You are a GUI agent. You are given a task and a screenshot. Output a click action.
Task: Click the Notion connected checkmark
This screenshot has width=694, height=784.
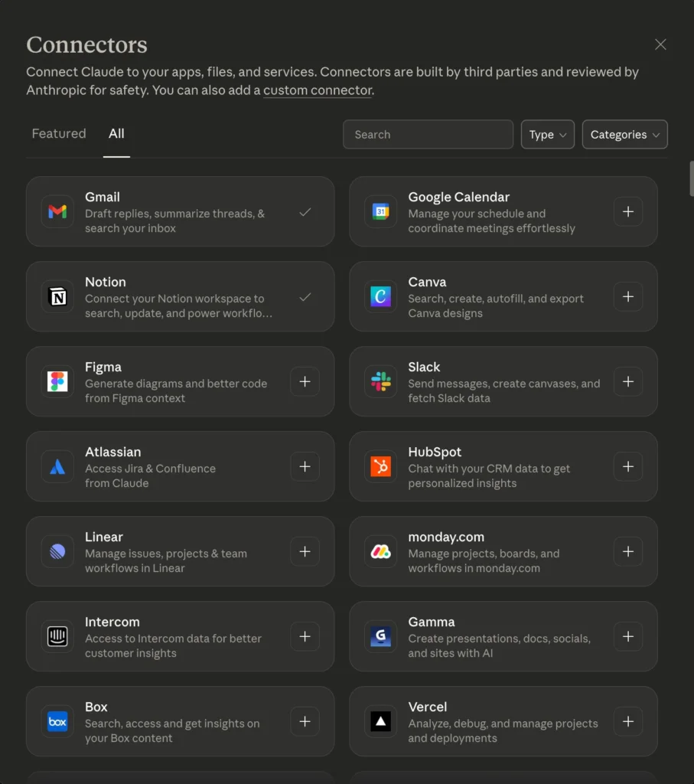pyautogui.click(x=305, y=297)
